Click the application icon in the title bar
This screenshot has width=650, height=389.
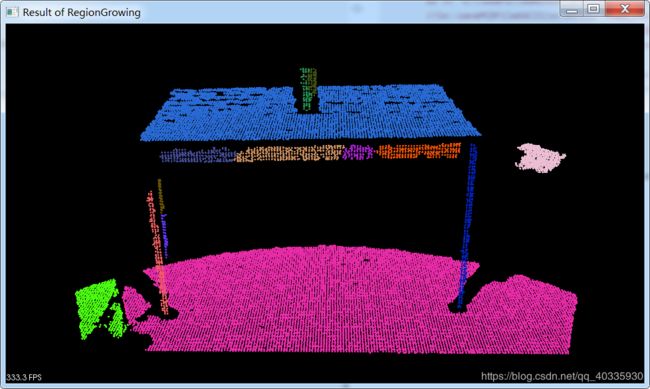click(x=12, y=12)
